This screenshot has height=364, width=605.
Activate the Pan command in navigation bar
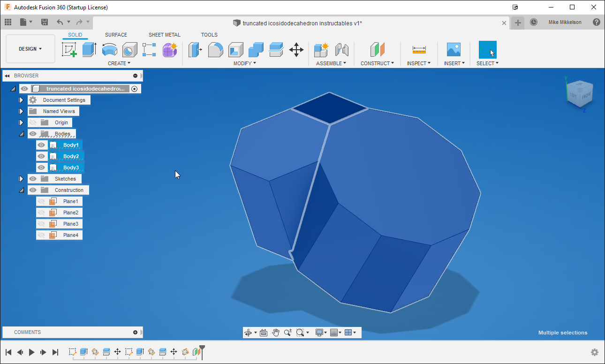pos(276,332)
